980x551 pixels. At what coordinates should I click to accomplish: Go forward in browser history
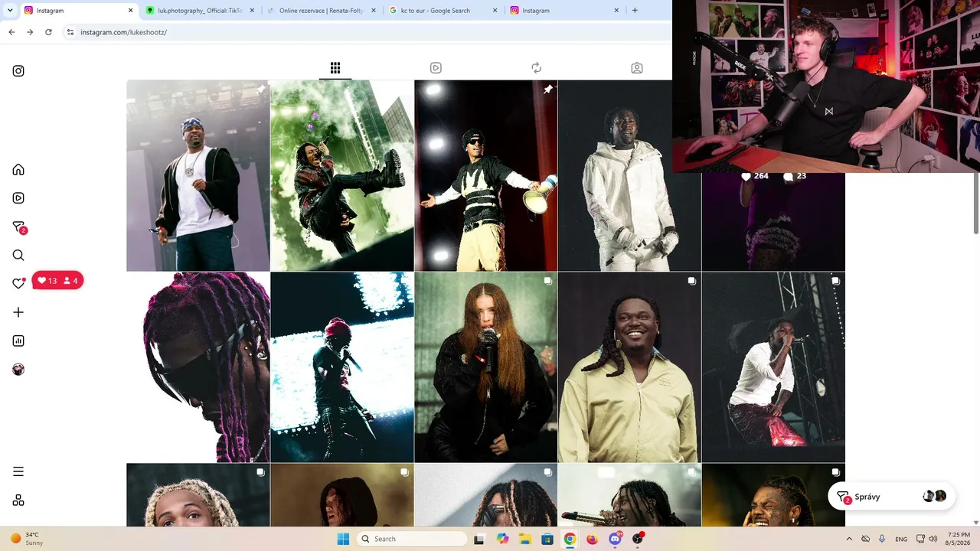click(30, 32)
